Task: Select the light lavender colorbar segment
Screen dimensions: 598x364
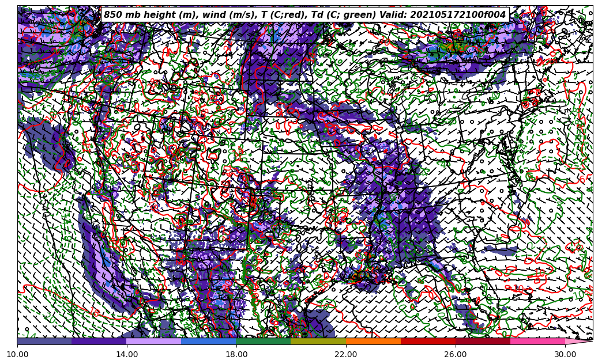Action: point(154,341)
